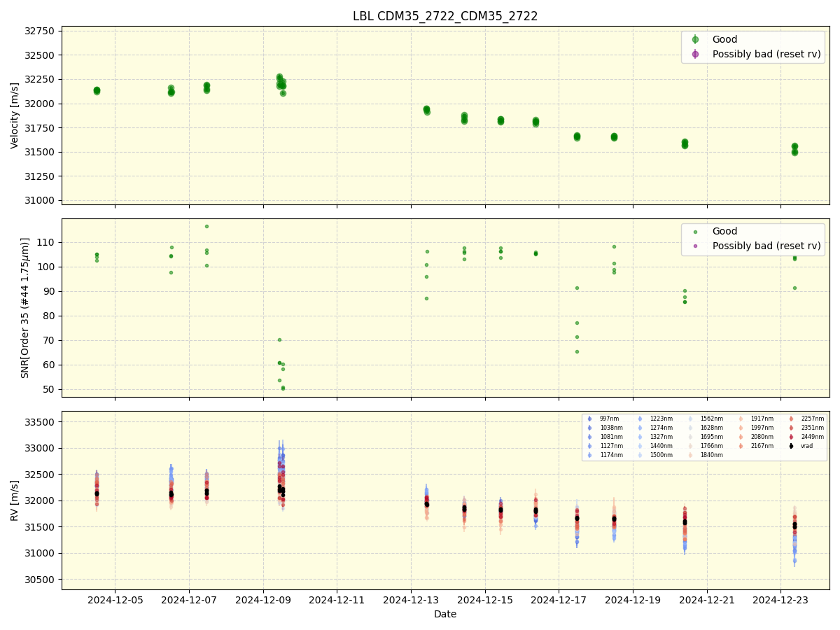Click the 1917nm legend label

tap(762, 419)
